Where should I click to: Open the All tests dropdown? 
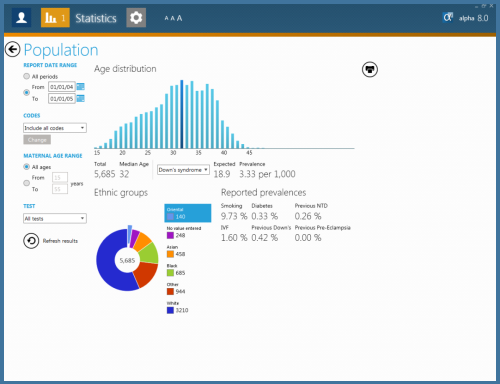click(x=55, y=218)
